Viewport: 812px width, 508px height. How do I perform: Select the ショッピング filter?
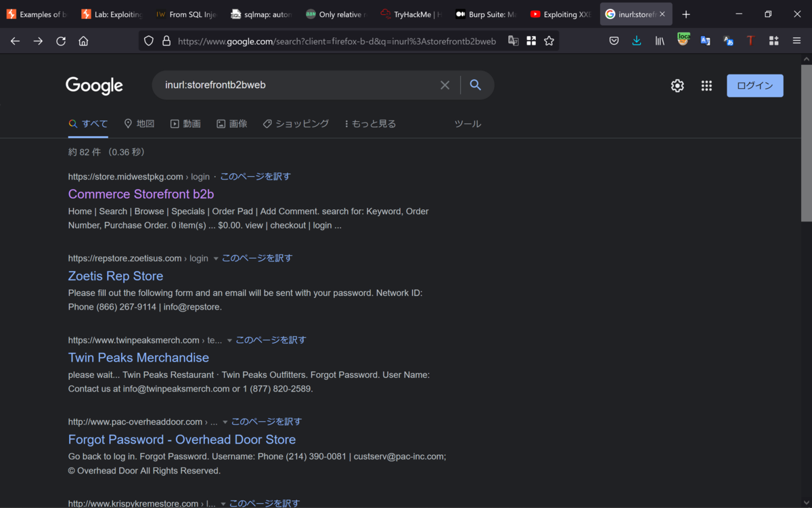point(296,124)
